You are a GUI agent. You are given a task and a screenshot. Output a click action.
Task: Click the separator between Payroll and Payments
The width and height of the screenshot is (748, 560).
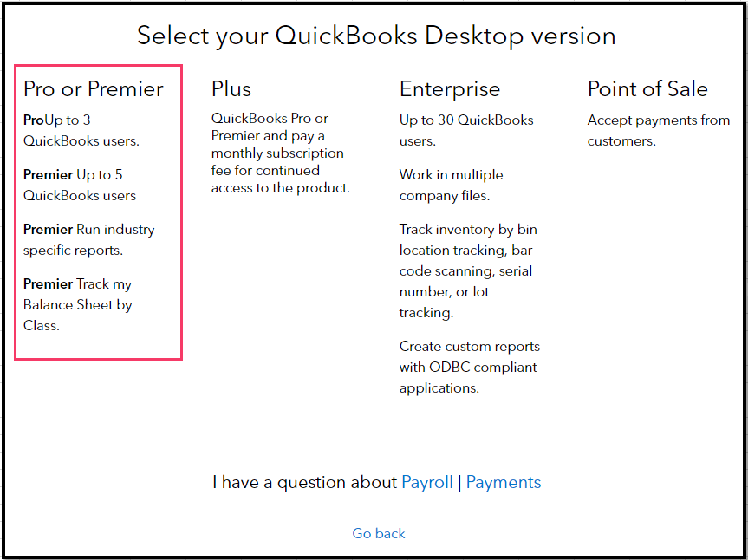coord(459,483)
